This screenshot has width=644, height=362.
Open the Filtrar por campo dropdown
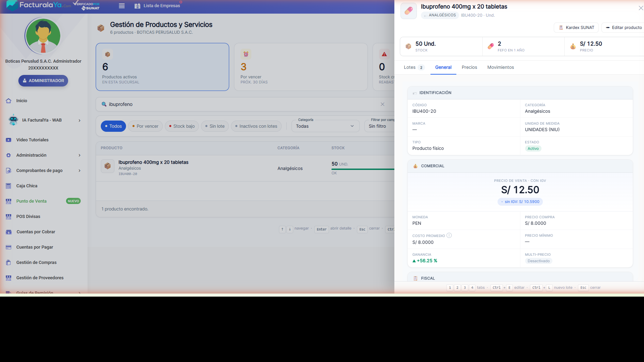(379, 126)
